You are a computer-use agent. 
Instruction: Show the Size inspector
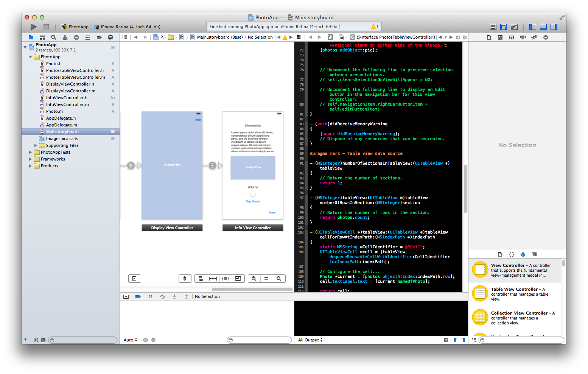point(534,37)
